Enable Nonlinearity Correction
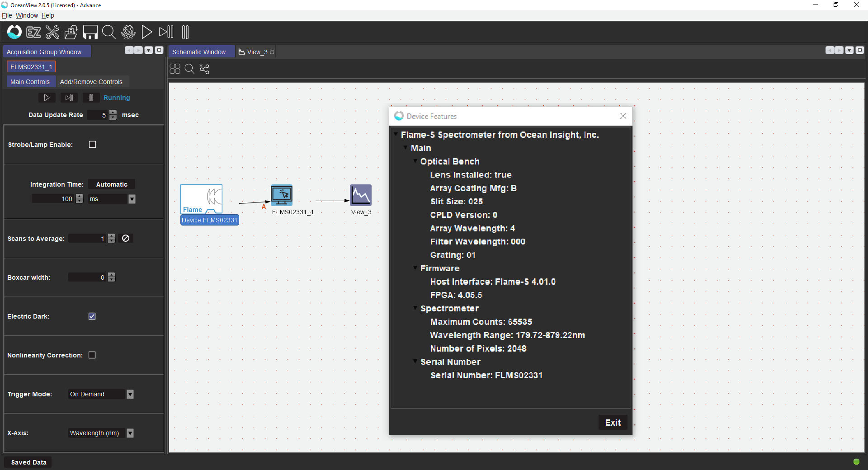This screenshot has width=868, height=470. tap(92, 355)
